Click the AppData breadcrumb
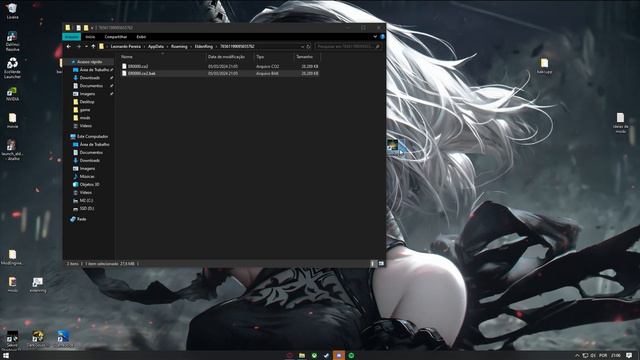The height and width of the screenshot is (360, 640). click(x=156, y=47)
